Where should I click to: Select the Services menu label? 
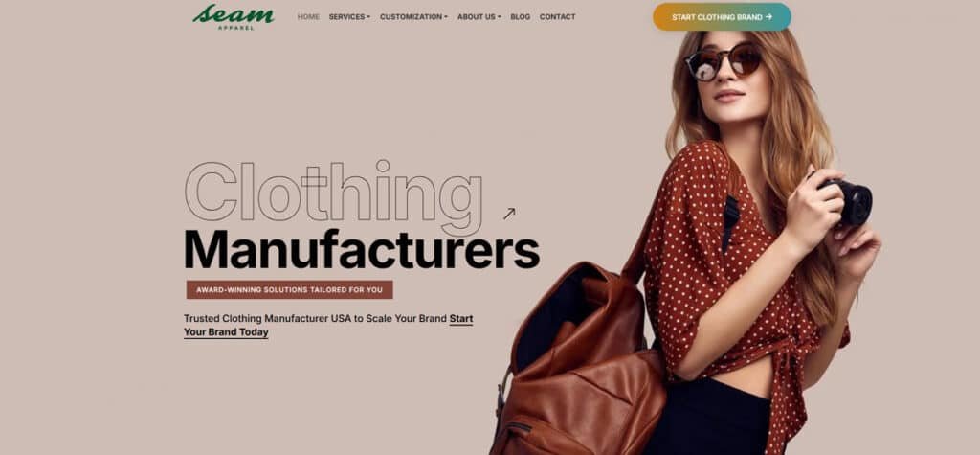point(346,17)
